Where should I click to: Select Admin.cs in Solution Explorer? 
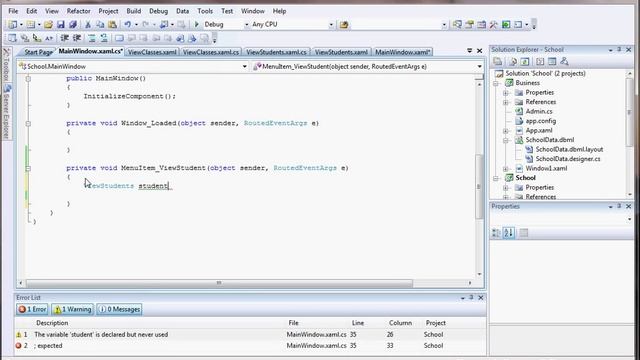(x=539, y=111)
